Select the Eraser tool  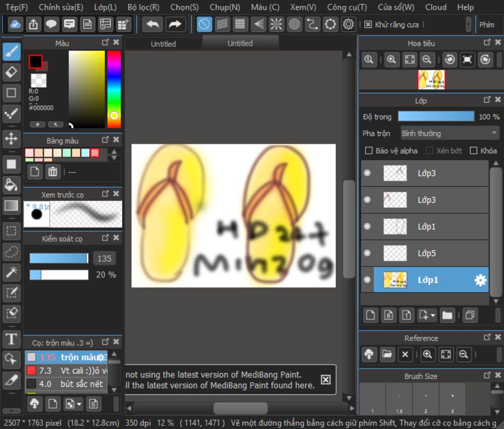point(12,72)
